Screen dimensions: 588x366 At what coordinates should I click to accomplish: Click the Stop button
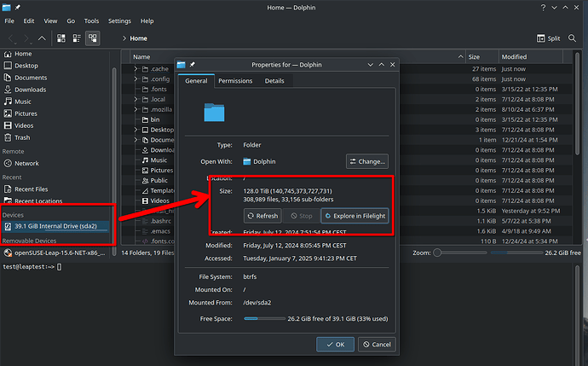click(x=302, y=216)
